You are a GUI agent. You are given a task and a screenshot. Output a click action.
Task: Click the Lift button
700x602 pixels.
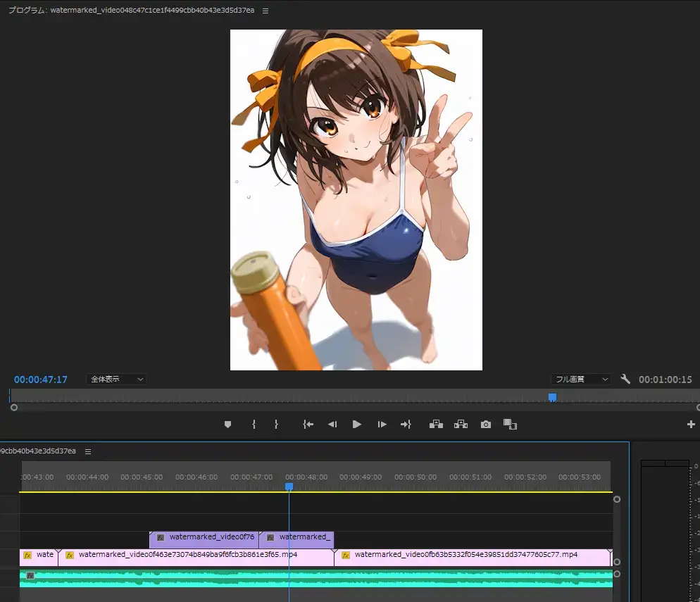pos(436,425)
